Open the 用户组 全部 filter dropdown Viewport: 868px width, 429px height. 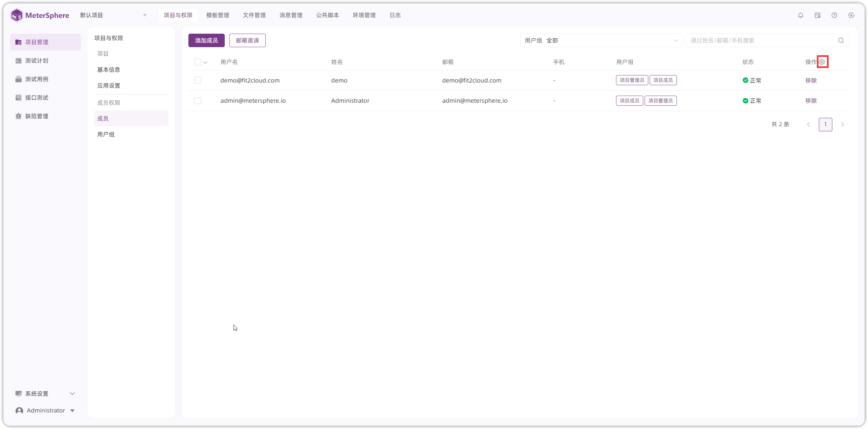[602, 40]
